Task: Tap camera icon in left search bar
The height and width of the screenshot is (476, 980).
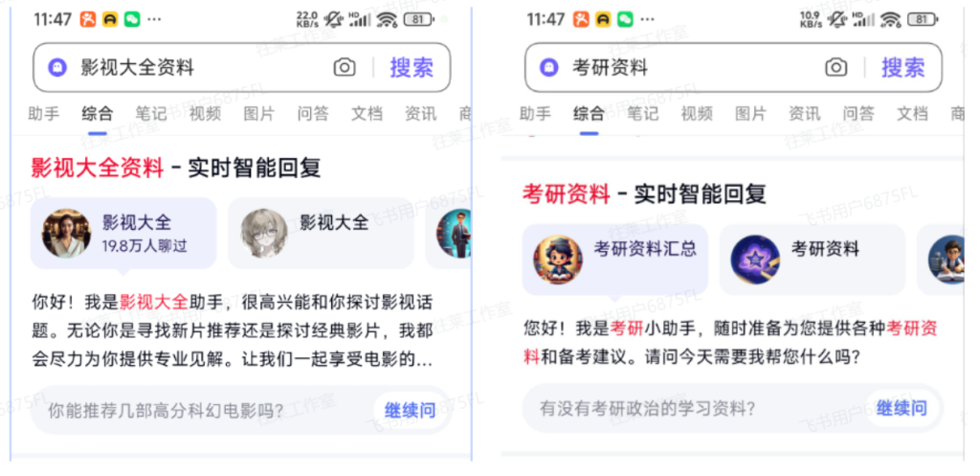Action: (345, 68)
